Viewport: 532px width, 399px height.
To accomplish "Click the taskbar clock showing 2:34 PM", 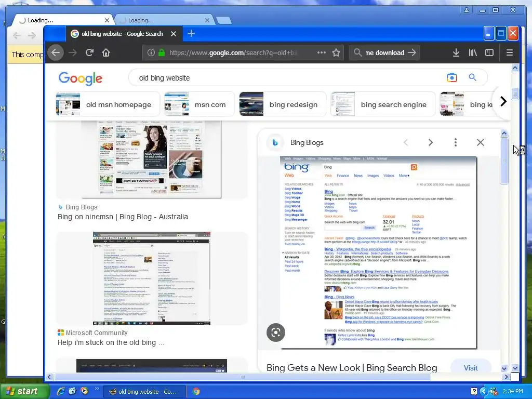I will [513, 391].
